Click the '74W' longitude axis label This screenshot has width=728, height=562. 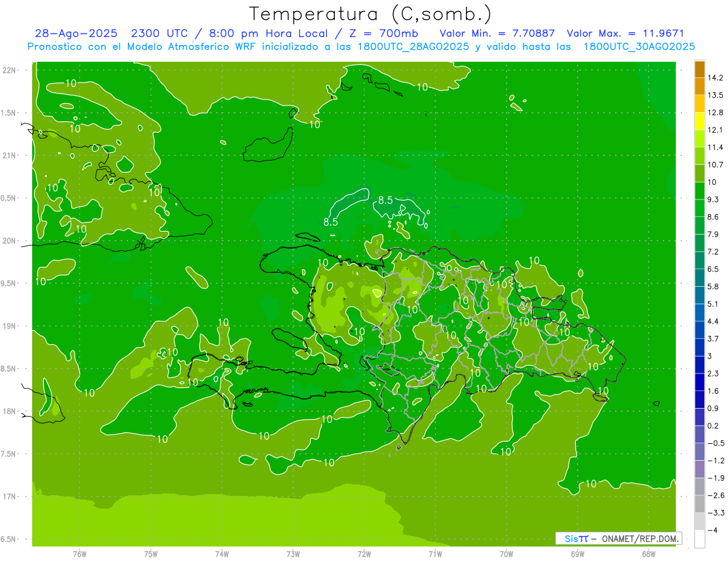pyautogui.click(x=222, y=554)
